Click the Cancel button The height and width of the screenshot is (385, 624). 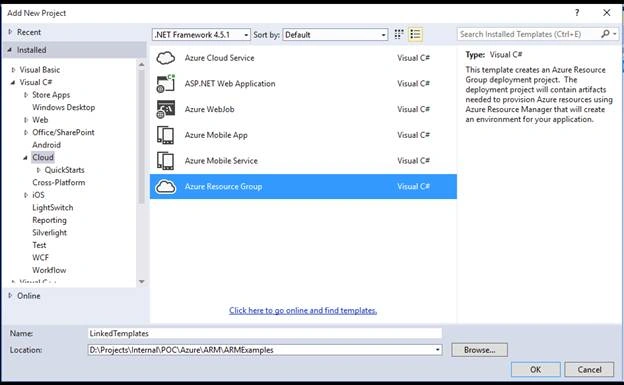click(589, 369)
